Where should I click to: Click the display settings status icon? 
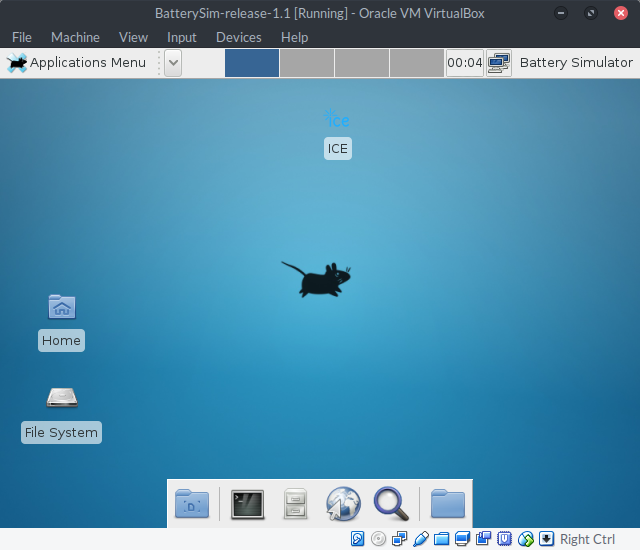tap(462, 539)
